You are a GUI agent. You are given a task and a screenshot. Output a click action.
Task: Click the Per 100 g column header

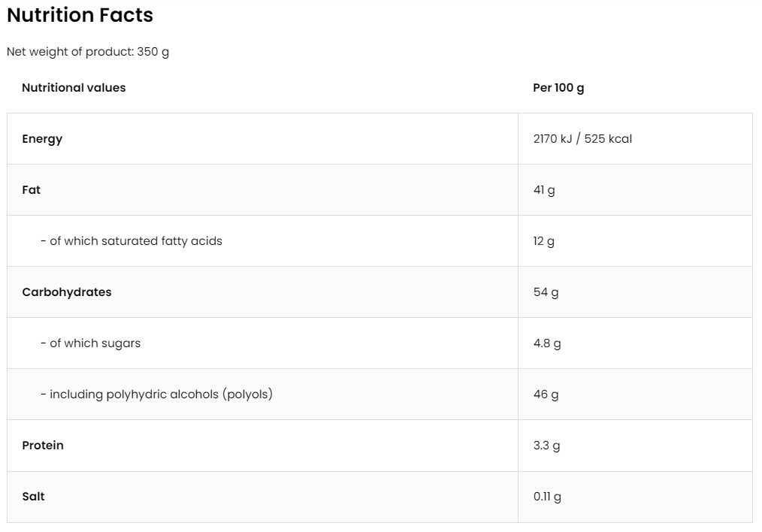click(x=558, y=88)
